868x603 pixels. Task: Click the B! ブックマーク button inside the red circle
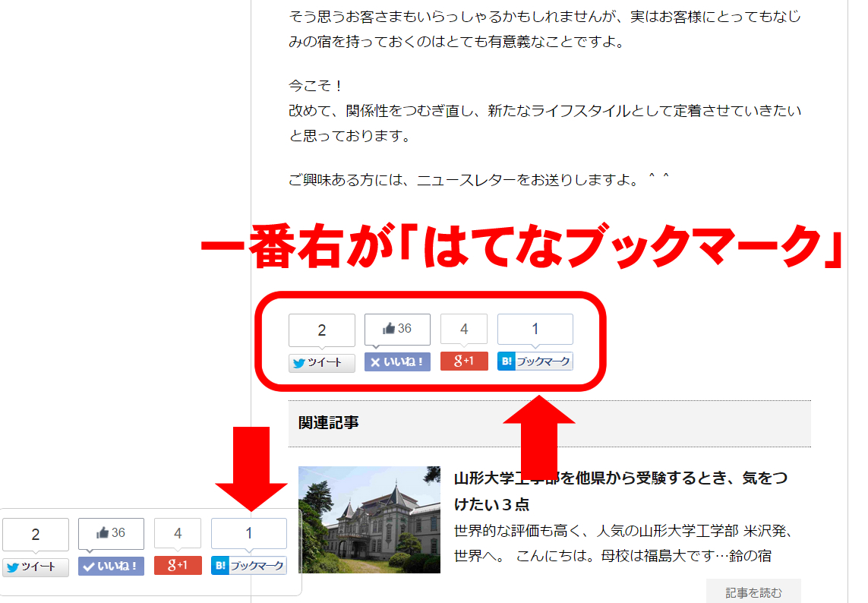pyautogui.click(x=535, y=361)
